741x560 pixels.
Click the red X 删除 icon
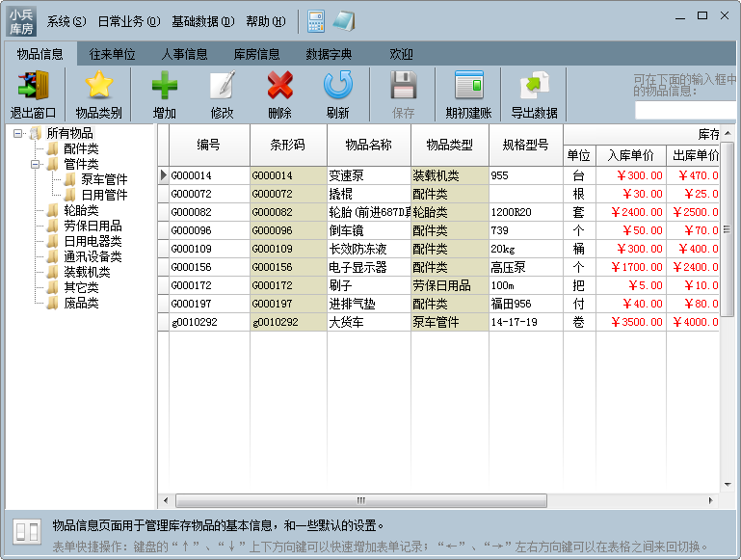(x=279, y=85)
